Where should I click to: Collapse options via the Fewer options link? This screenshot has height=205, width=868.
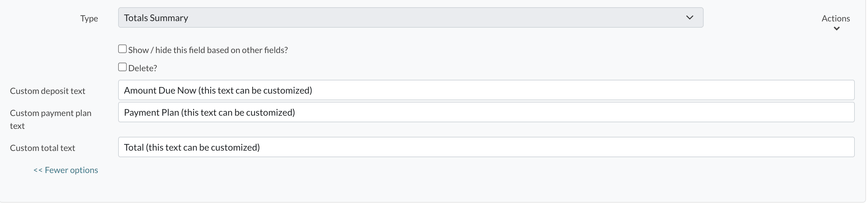(66, 170)
